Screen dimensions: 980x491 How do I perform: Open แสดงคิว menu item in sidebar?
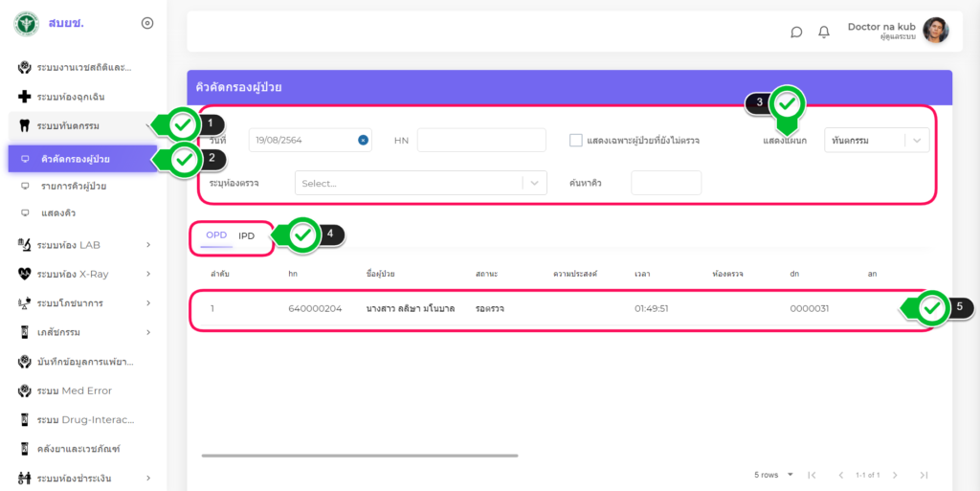(58, 212)
